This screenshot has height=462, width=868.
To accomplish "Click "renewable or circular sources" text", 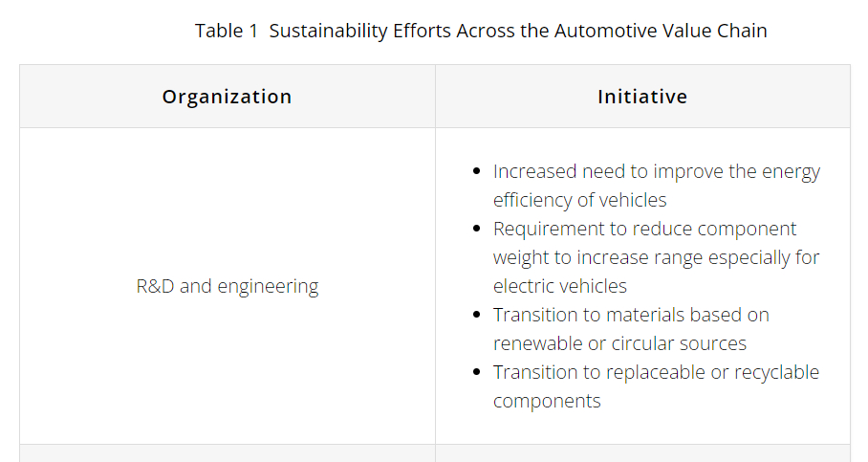I will 619,343.
